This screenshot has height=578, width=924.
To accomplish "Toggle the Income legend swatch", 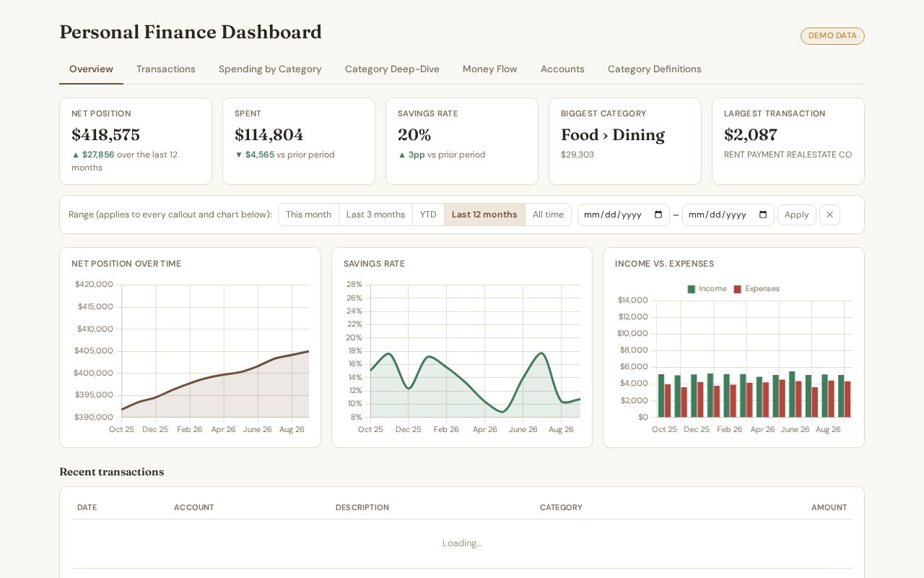I will pos(692,289).
